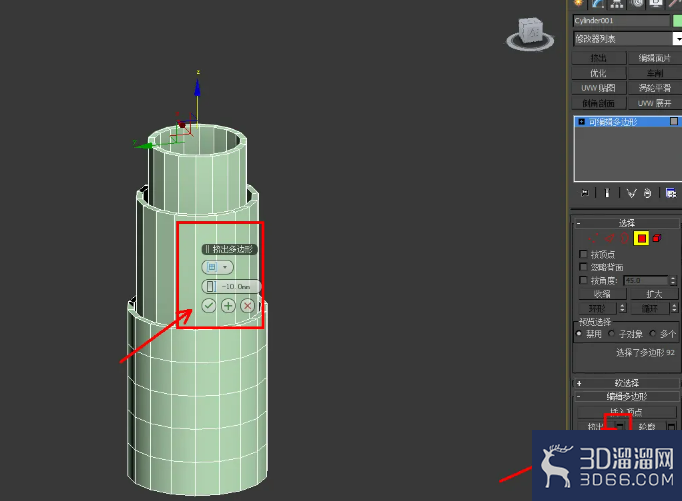Open the Create command panel tab
Image resolution: width=682 pixels, height=501 pixels.
(x=578, y=3)
